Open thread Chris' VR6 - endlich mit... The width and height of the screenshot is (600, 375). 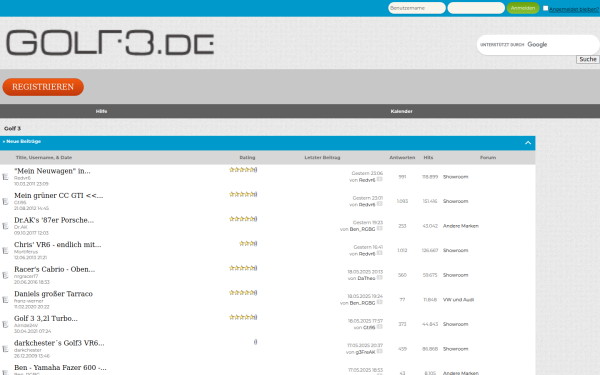point(58,245)
